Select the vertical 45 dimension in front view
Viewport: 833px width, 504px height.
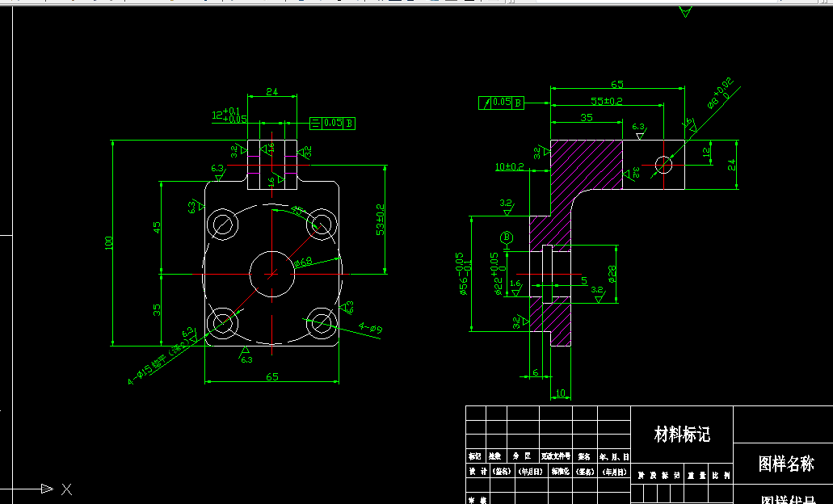coord(157,227)
